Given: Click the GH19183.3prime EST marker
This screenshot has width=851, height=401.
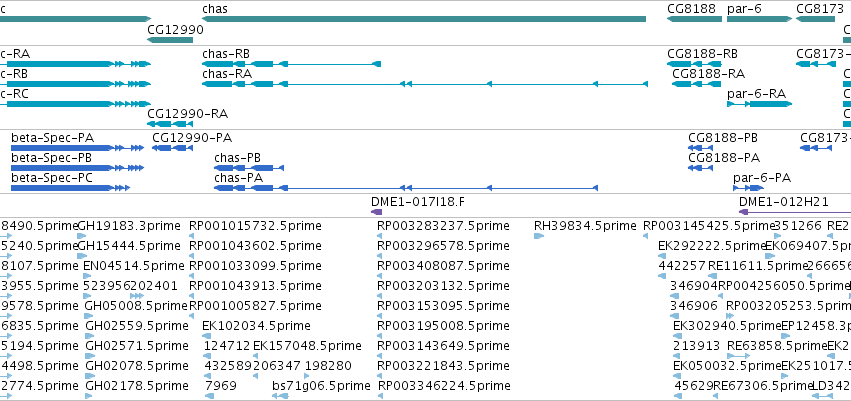Looking at the screenshot, I should (x=82, y=236).
